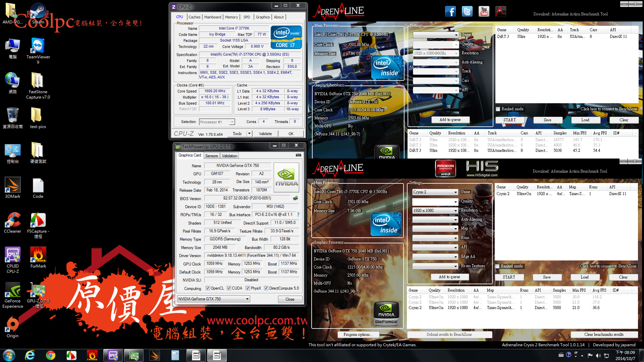Switch to Caches tab in CPU-Z
The height and width of the screenshot is (362, 644).
pyautogui.click(x=194, y=17)
